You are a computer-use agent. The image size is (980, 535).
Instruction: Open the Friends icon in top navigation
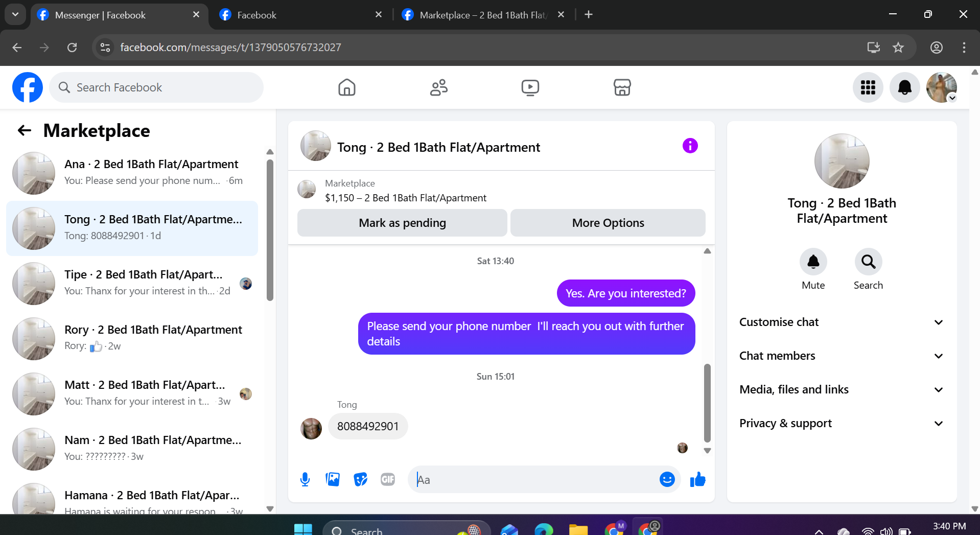pos(439,87)
